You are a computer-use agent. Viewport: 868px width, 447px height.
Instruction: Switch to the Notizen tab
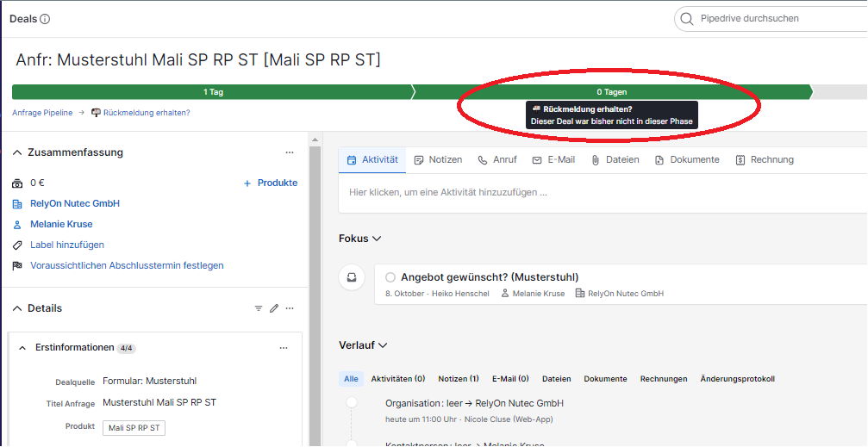pyautogui.click(x=438, y=159)
